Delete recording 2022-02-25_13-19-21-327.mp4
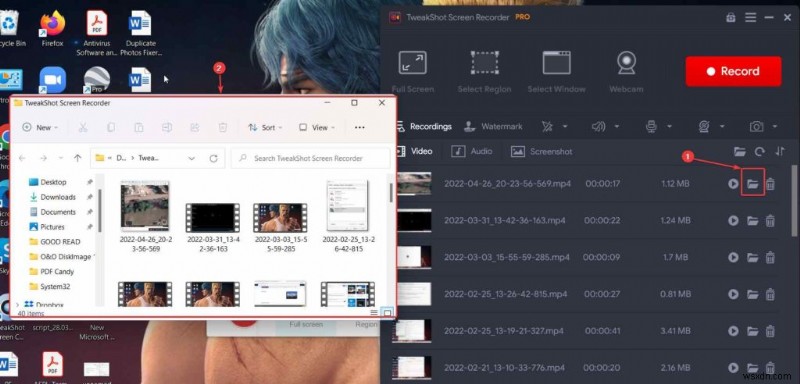Image resolution: width=800 pixels, height=384 pixels. pyautogui.click(x=770, y=331)
